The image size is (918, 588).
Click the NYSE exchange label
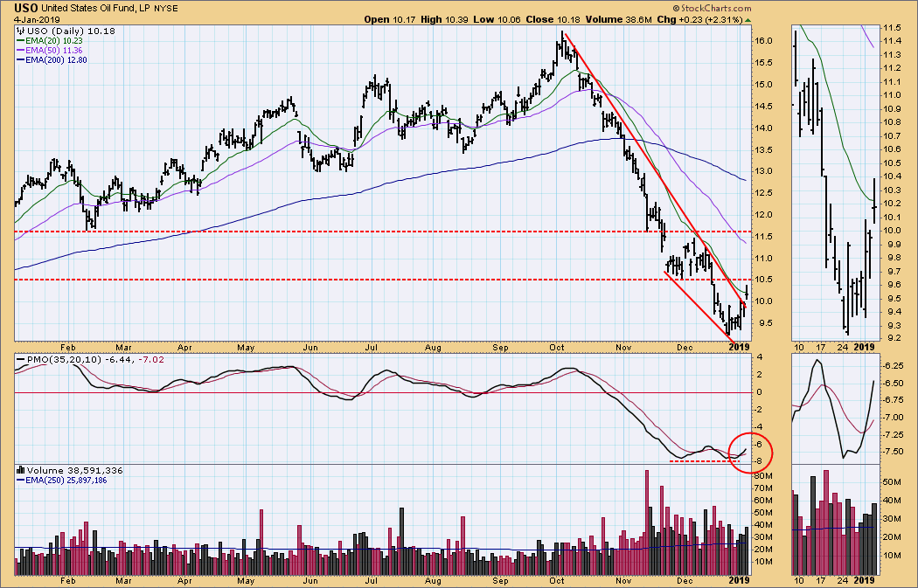[x=166, y=9]
